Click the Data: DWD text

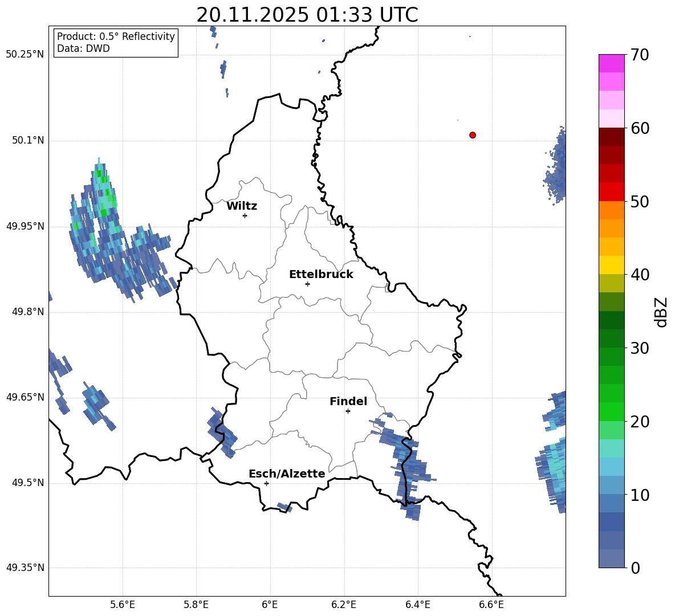pyautogui.click(x=83, y=48)
